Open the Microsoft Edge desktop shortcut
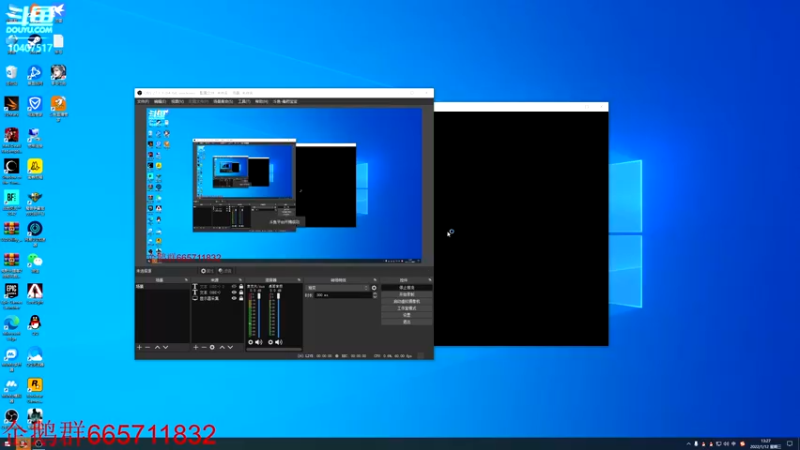 pos(11,328)
